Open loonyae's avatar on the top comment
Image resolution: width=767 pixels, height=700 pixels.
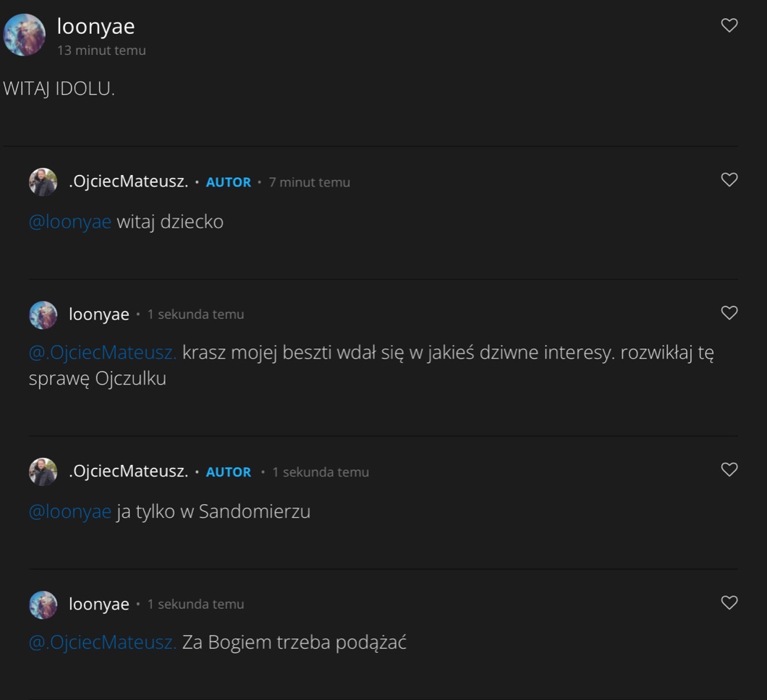click(x=25, y=35)
